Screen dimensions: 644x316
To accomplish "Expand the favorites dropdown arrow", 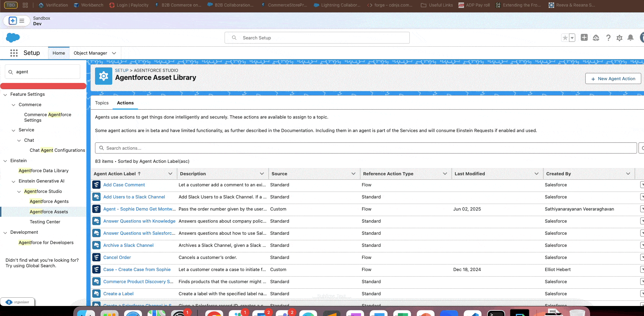I will (572, 38).
